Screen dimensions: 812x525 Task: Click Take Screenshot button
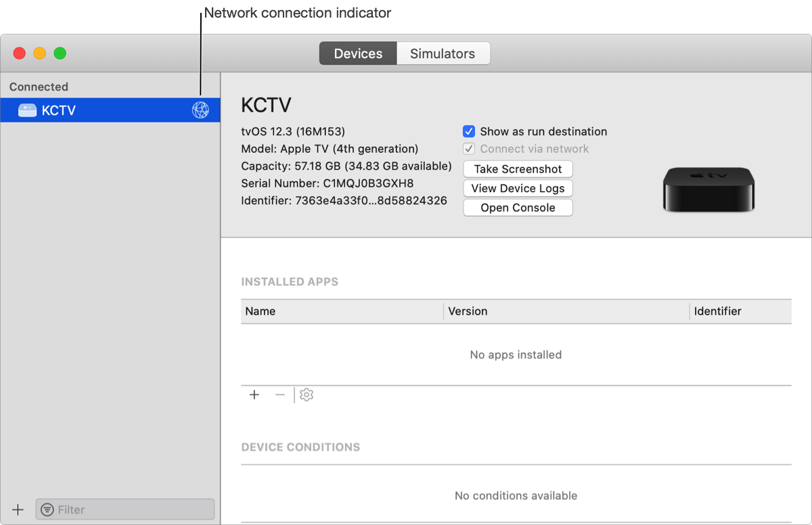pyautogui.click(x=518, y=168)
